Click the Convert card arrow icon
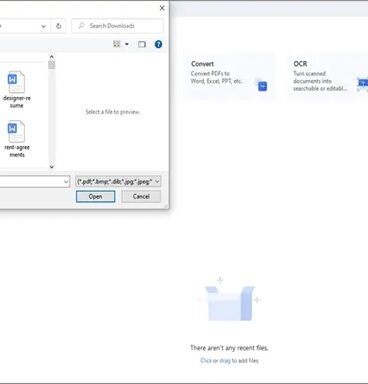The height and width of the screenshot is (384, 368). (x=262, y=86)
